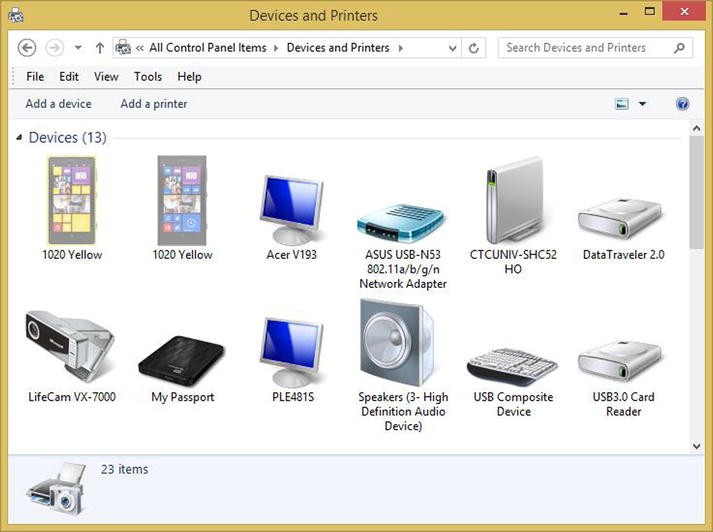The image size is (713, 532).
Task: Click the scrollbar down arrow
Action: coord(697,446)
